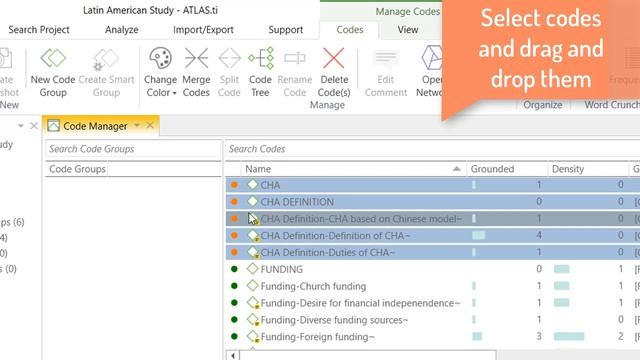Screen dimensions: 640x360
Task: Click code icon of FUNDING row
Action: 253,269
